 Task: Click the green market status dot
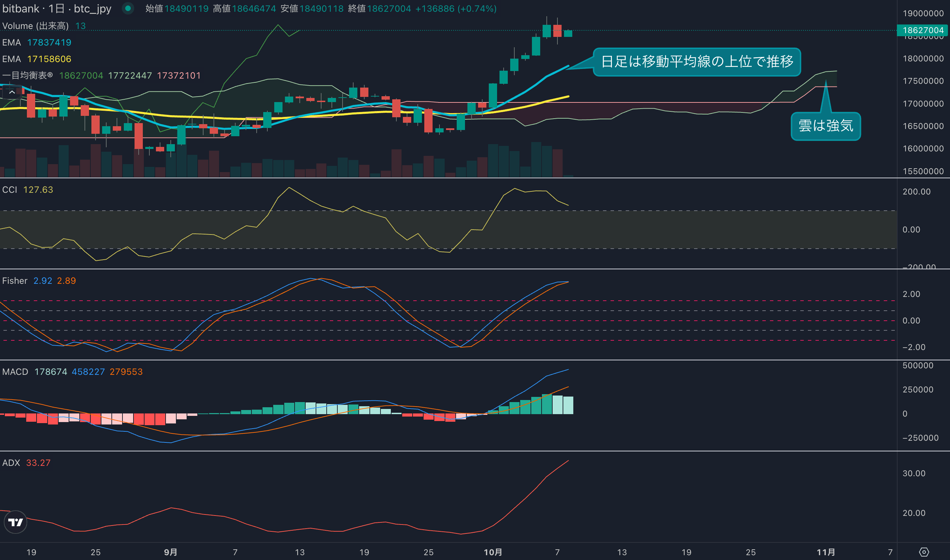[128, 8]
